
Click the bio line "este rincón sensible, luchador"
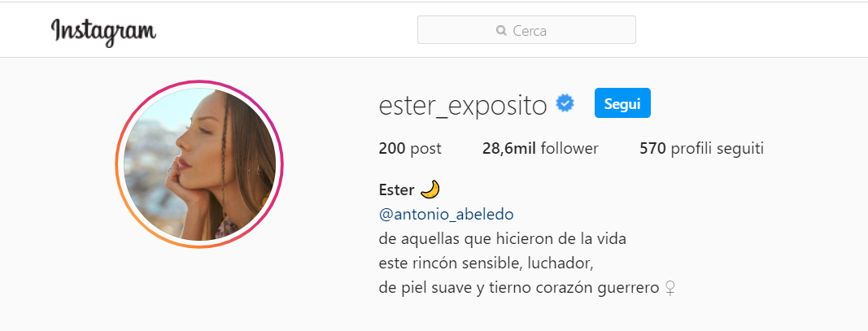click(486, 264)
